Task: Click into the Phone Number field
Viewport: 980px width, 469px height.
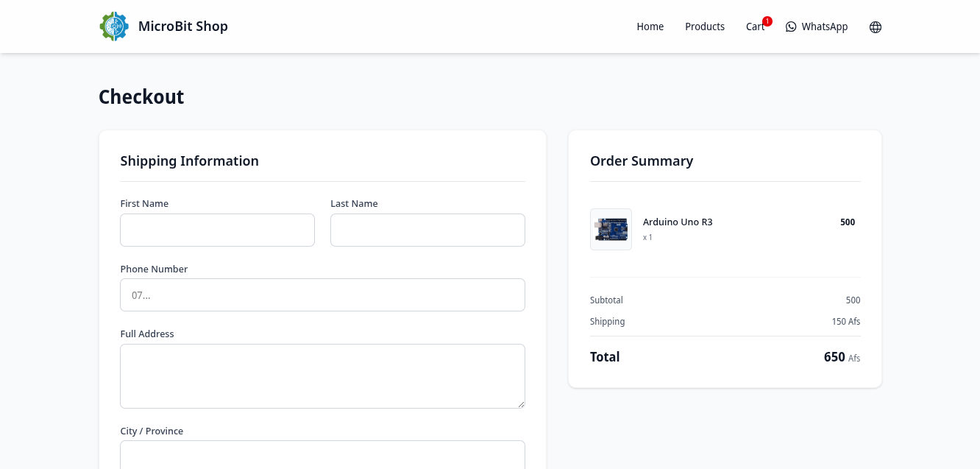Action: pyautogui.click(x=322, y=295)
